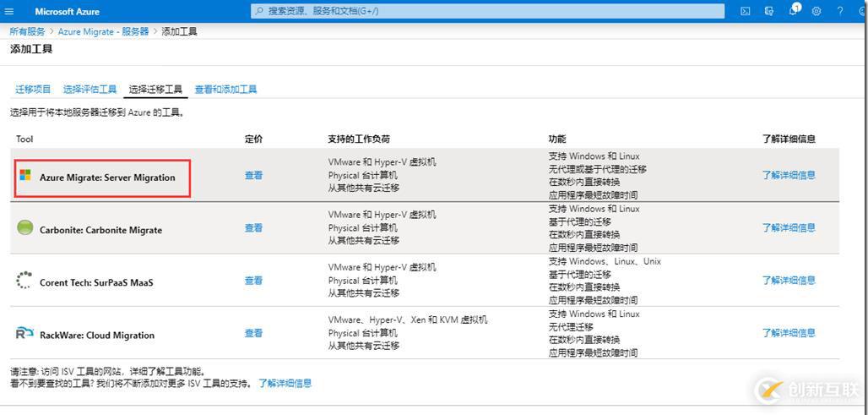Click the green Carbonite icon

(25, 227)
